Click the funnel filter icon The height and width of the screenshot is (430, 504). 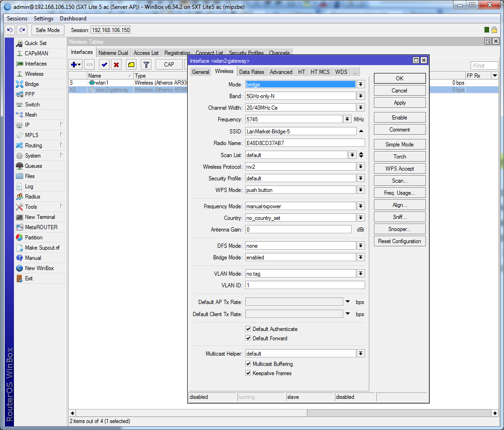pyautogui.click(x=146, y=65)
